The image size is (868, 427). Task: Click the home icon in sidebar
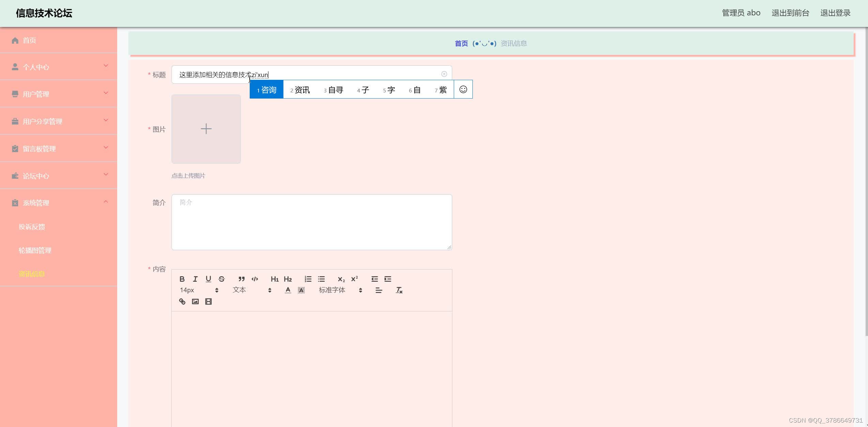tap(15, 41)
